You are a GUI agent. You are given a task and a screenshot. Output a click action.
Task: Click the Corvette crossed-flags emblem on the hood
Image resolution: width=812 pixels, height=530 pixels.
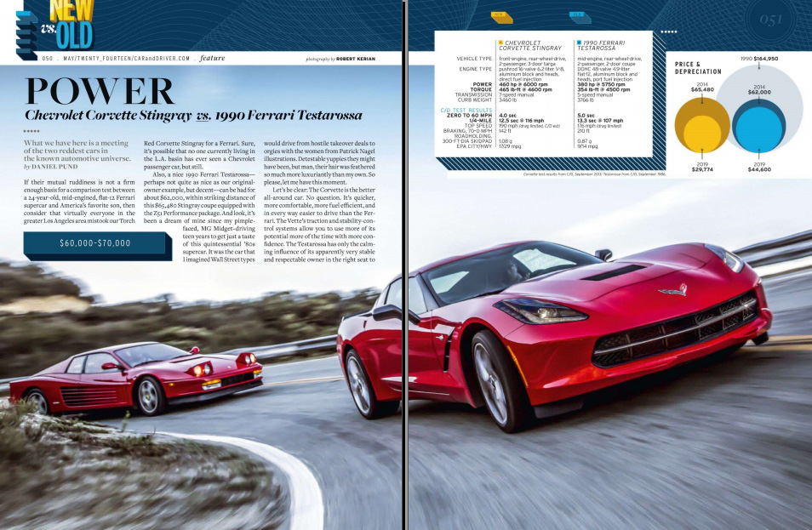pyautogui.click(x=674, y=290)
